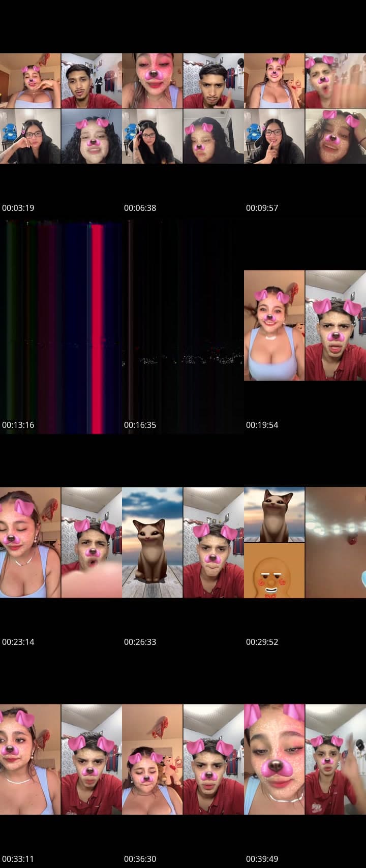Open the thumbnail stamped 00:33:11
This screenshot has height=868, width=366.
[x=61, y=759]
